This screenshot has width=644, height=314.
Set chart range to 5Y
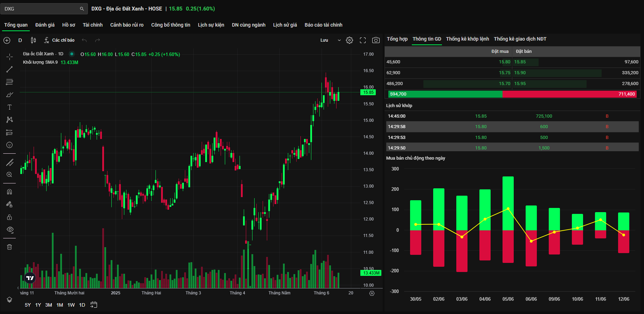click(28, 305)
